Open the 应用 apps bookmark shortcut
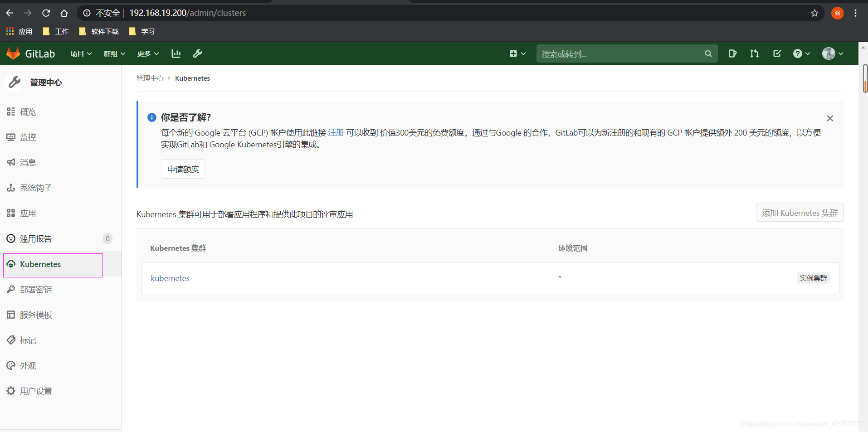The width and height of the screenshot is (868, 432). point(19,31)
